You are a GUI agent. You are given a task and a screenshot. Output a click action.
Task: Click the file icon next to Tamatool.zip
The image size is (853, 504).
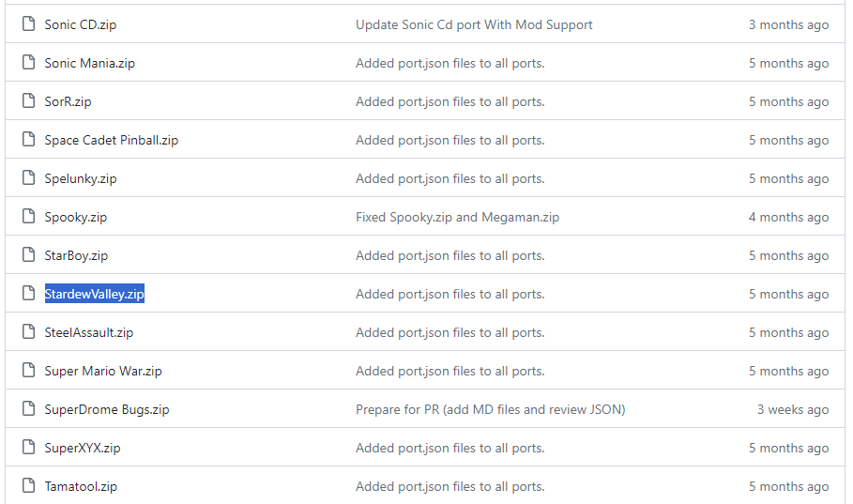tap(28, 486)
